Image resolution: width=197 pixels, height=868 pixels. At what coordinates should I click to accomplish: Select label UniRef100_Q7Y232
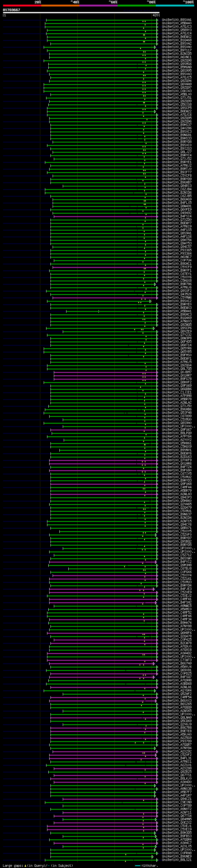[x=176, y=335]
